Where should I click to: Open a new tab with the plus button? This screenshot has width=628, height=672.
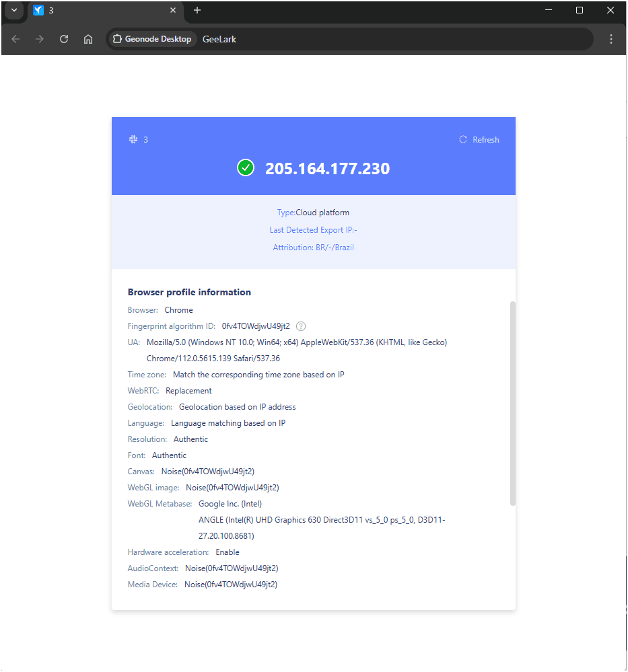196,10
